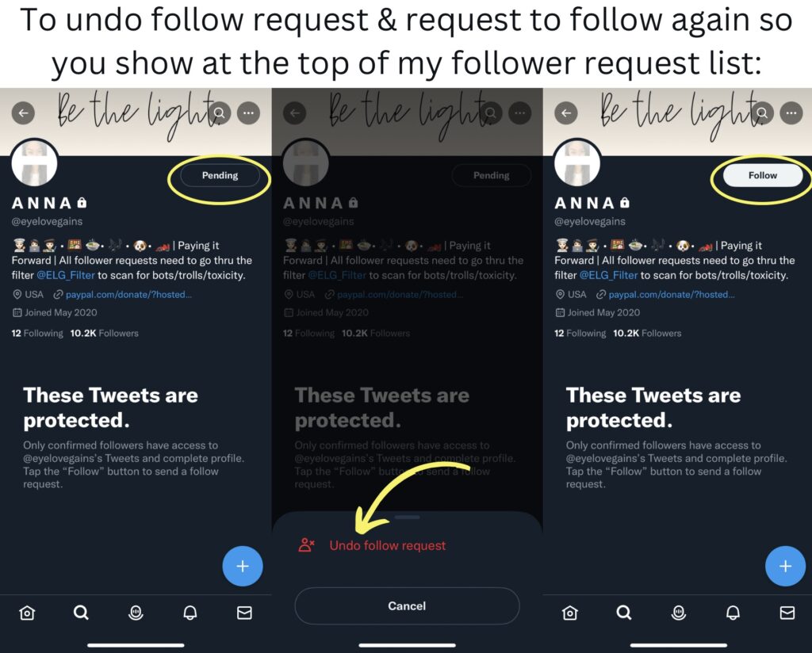The height and width of the screenshot is (653, 812).
Task: View 10.2K Followers in left profile
Action: tap(104, 333)
